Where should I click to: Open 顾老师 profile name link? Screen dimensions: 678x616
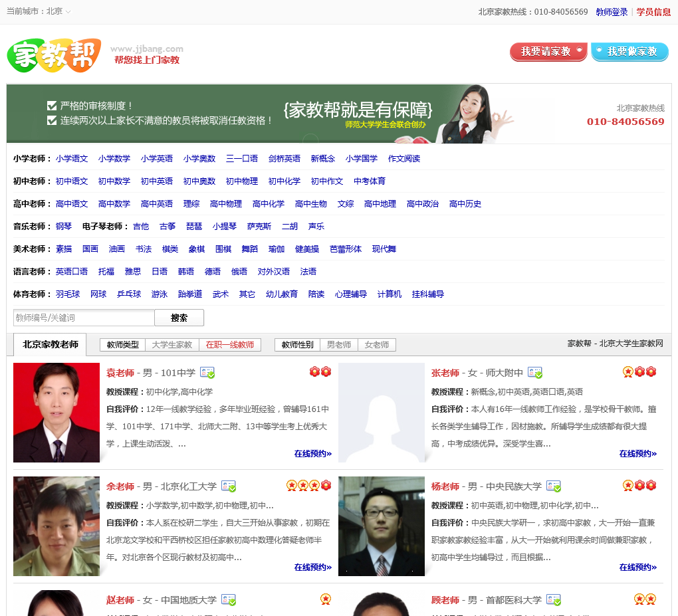[x=445, y=600]
